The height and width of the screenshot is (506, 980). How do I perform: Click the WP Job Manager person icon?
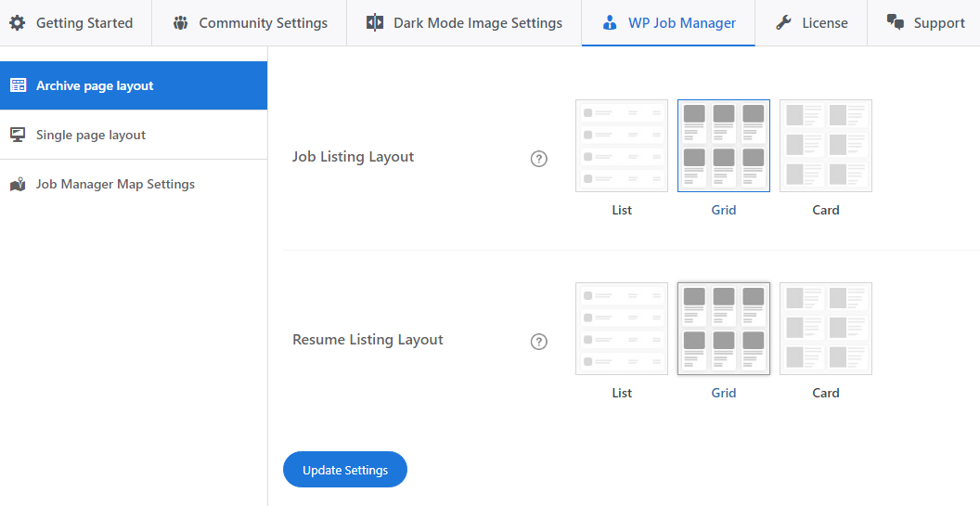(x=610, y=23)
